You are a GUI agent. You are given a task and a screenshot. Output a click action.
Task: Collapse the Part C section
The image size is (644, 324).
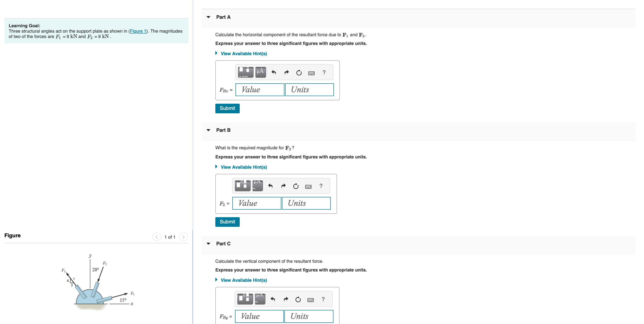208,244
